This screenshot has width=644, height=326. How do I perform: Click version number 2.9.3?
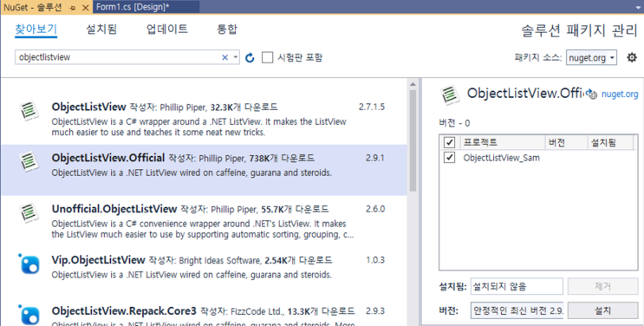coord(375,310)
